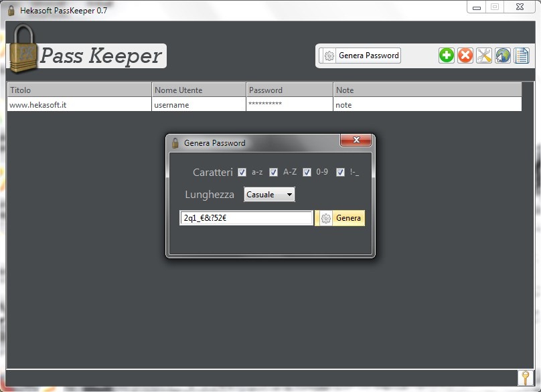Viewport: 541px width, 392px height.
Task: Uncheck the a-z lowercase characters checkbox
Action: [x=242, y=172]
